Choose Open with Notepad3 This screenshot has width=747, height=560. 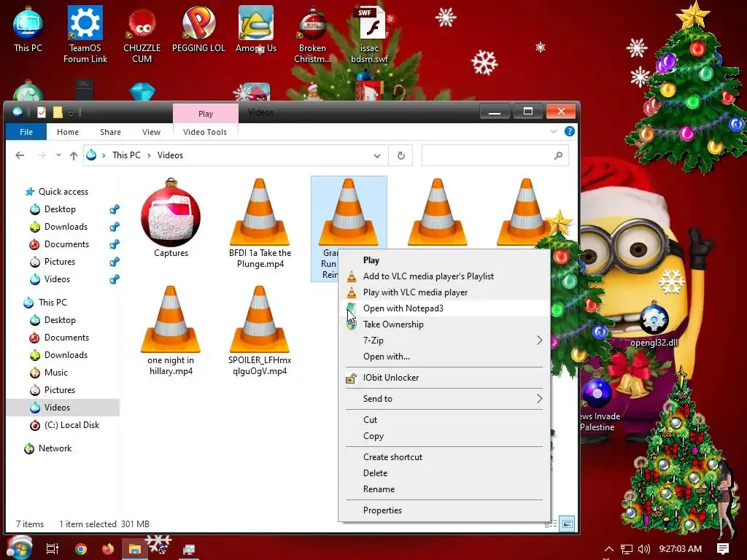pyautogui.click(x=444, y=308)
